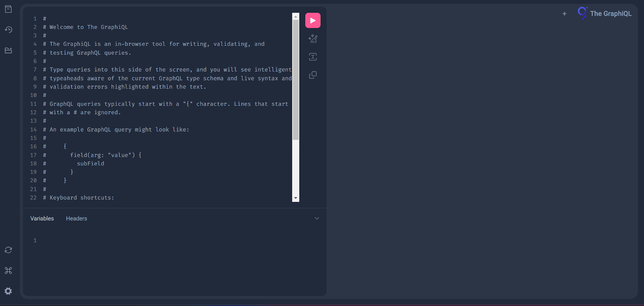
Task: Open keyboard shortcuts dialog command icon
Action: point(8,271)
